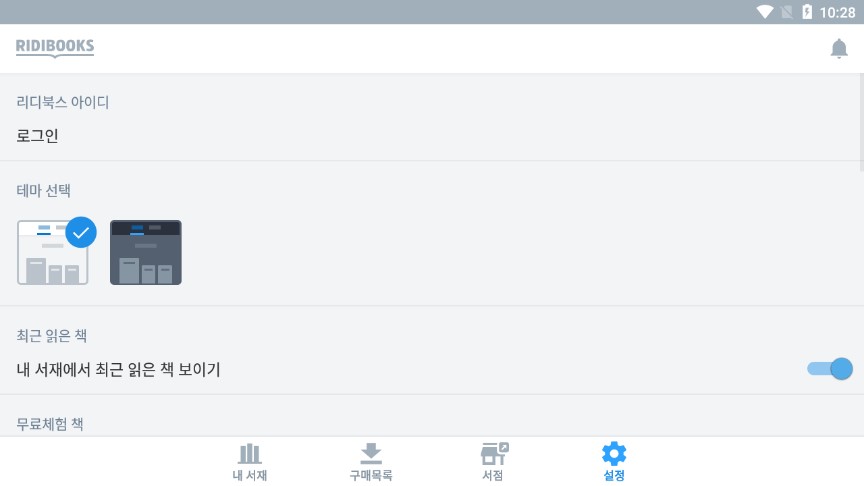Tap the 내 서재에서 최근 읽은 책 보이기 row

point(432,369)
